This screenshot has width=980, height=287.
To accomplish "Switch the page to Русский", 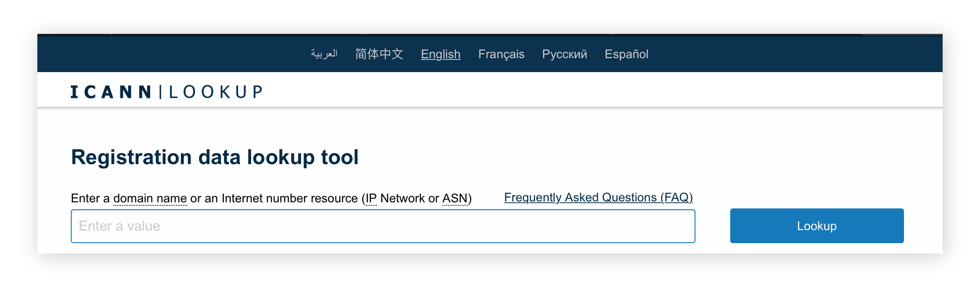I will click(564, 54).
